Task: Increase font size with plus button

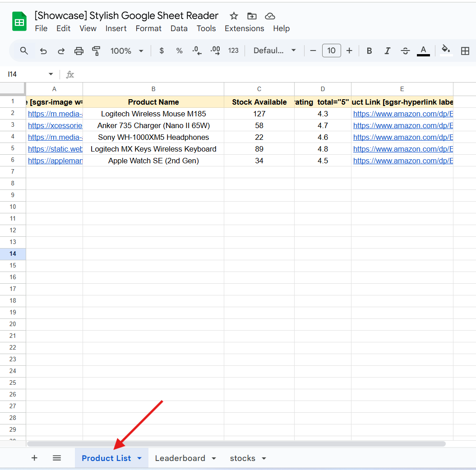Action: pos(349,51)
